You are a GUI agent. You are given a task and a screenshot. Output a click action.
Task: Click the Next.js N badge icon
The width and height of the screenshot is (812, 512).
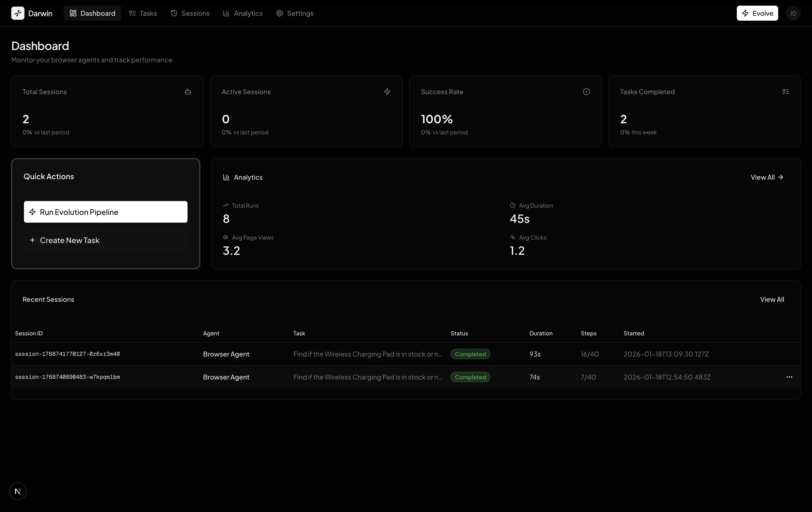pyautogui.click(x=18, y=491)
